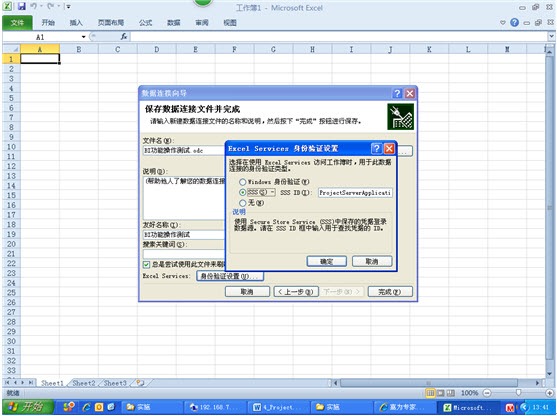Viewport: 557px width, 416px height.
Task: Toggle 总是尝试使用此文件 checkbox
Action: [146, 264]
